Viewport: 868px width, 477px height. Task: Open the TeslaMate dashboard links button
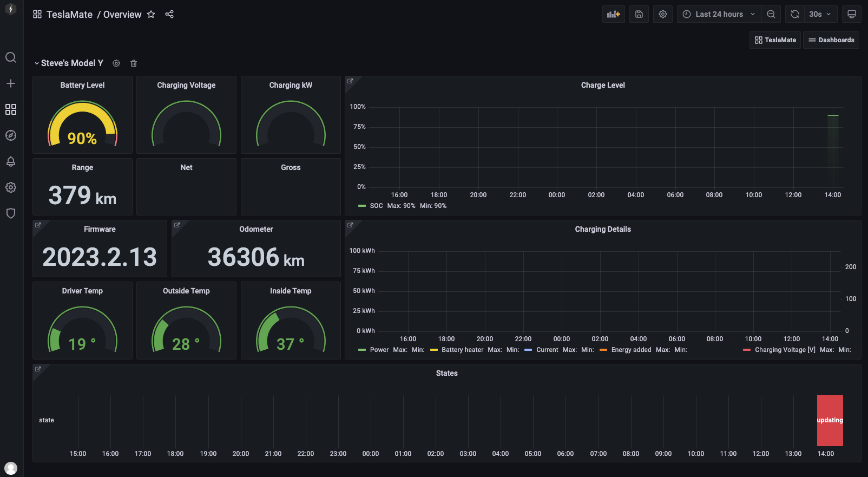coord(775,40)
